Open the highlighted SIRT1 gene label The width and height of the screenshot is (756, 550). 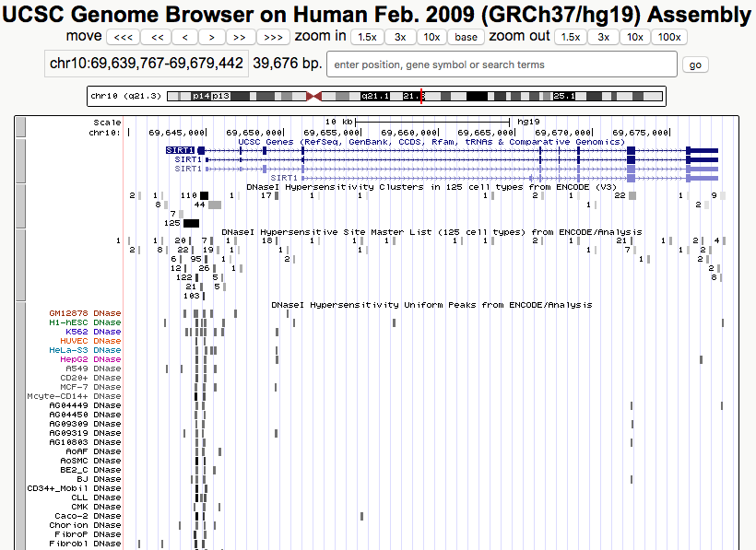click(x=180, y=150)
